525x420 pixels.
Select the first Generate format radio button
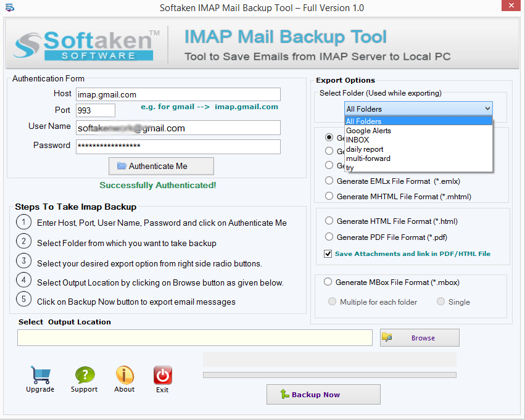(x=329, y=137)
